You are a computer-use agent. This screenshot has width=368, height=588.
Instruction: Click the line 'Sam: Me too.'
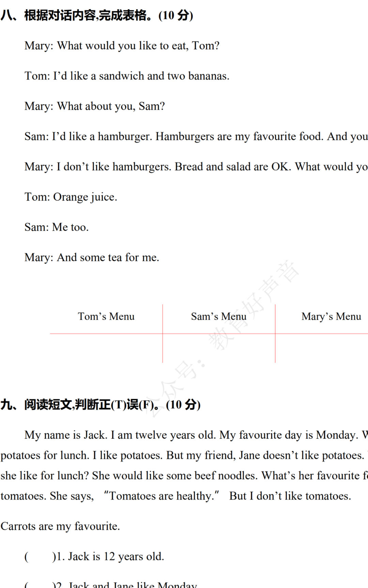57,227
